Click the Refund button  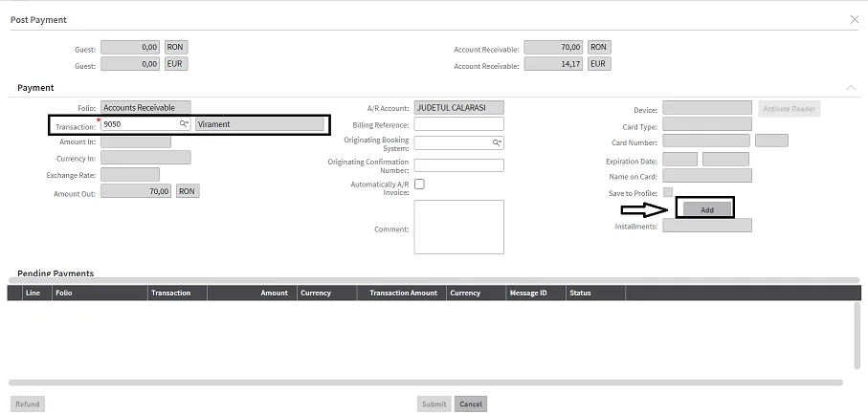pyautogui.click(x=28, y=404)
